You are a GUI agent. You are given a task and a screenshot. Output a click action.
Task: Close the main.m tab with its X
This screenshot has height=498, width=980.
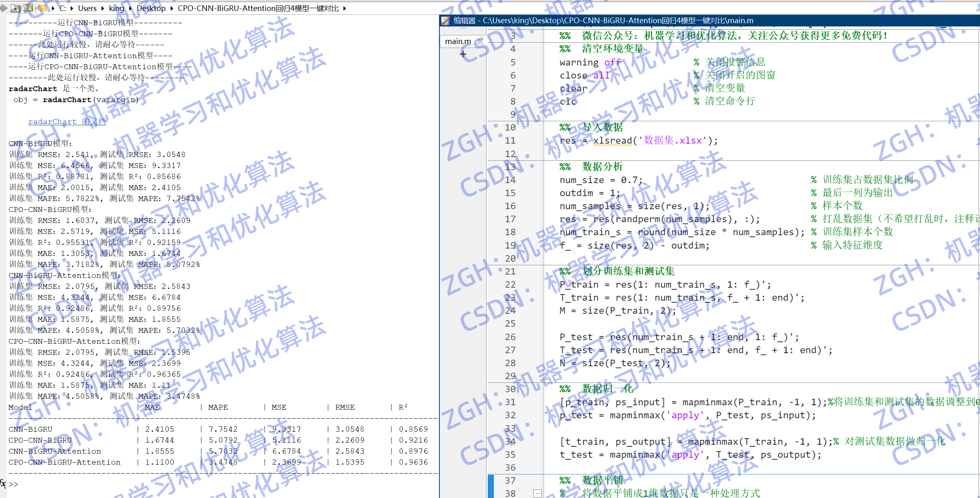click(480, 41)
